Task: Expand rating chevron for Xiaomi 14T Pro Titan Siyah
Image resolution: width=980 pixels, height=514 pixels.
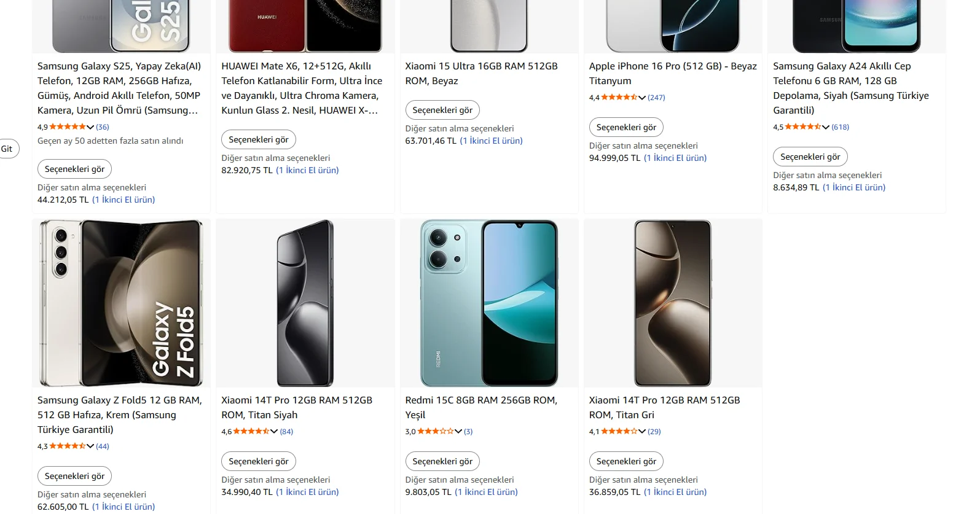Action: click(x=274, y=432)
